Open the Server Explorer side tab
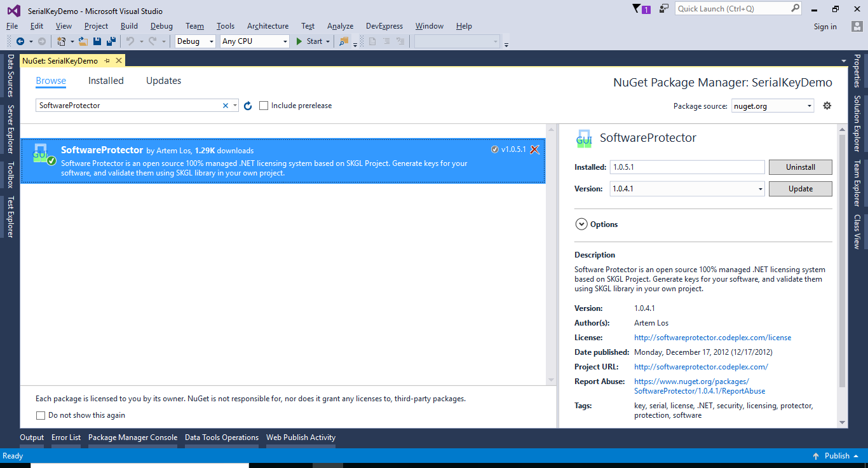The height and width of the screenshot is (468, 868). pos(10,129)
